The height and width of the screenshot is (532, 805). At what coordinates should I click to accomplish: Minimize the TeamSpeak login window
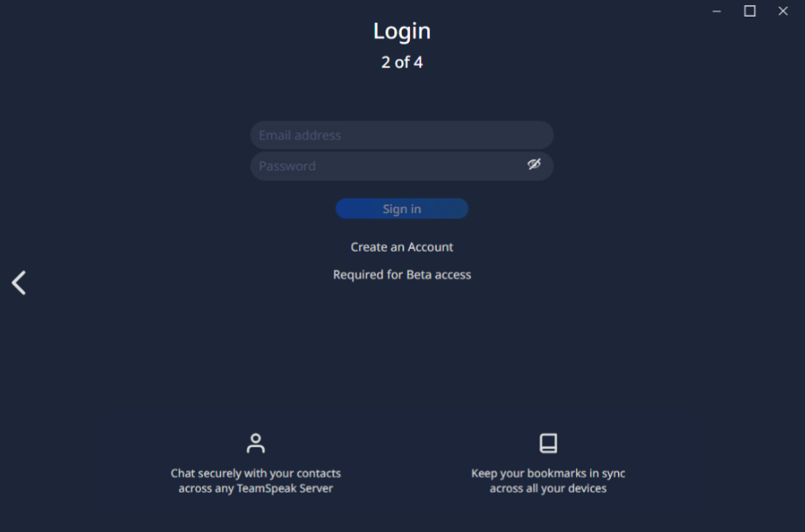click(x=717, y=10)
